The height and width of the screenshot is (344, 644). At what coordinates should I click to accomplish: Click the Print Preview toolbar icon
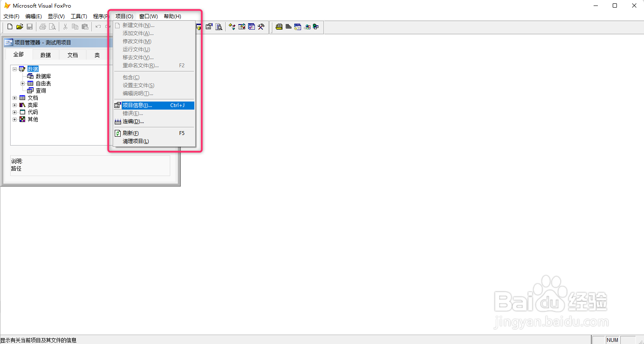pos(53,27)
